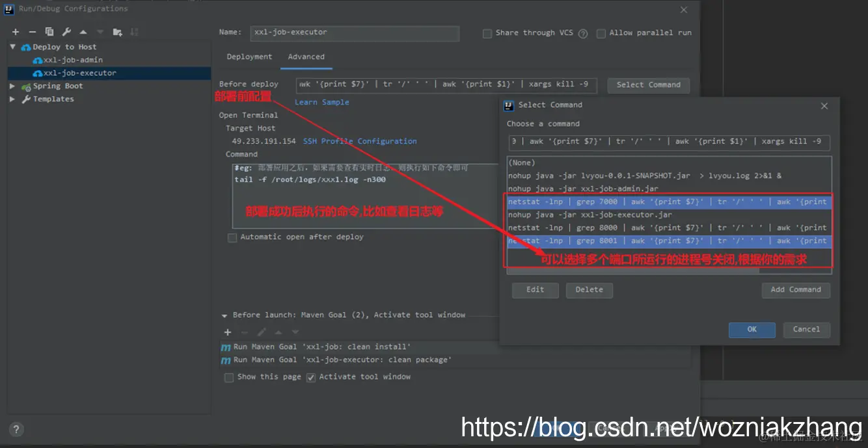Screen dimensions: 868x448
Task: Remove the selected configuration with minus icon
Action: coord(33,32)
